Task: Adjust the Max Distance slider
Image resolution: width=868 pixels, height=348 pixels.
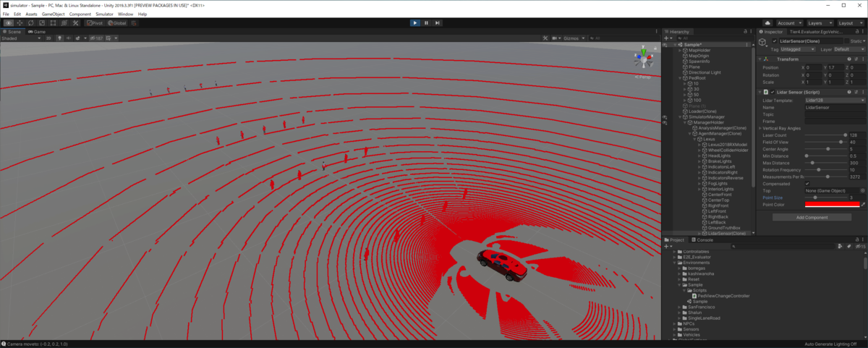Action: pos(825,163)
